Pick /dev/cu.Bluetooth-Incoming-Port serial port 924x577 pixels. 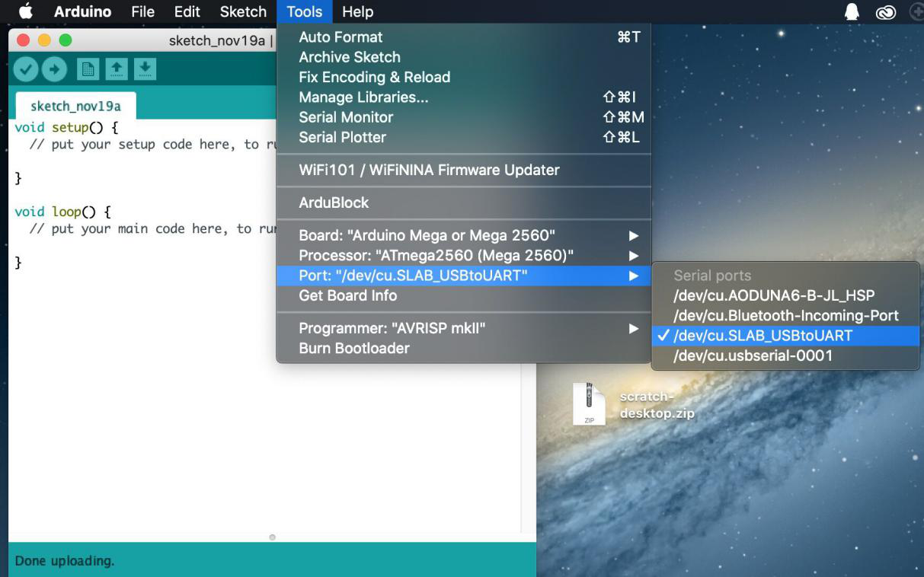click(x=785, y=315)
